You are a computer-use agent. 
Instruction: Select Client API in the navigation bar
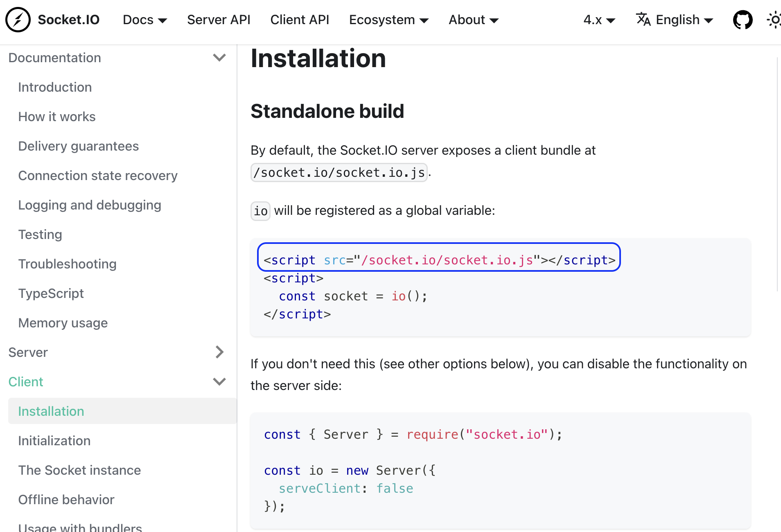[300, 20]
